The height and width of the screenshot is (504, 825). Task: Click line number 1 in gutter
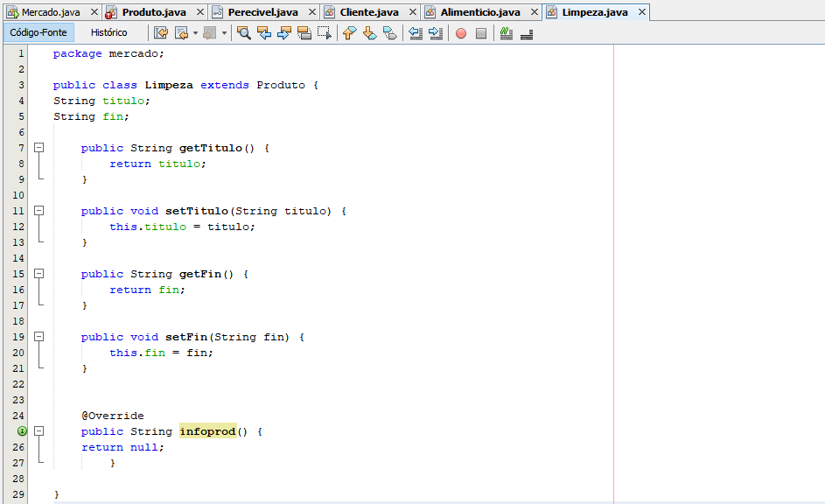pos(21,53)
